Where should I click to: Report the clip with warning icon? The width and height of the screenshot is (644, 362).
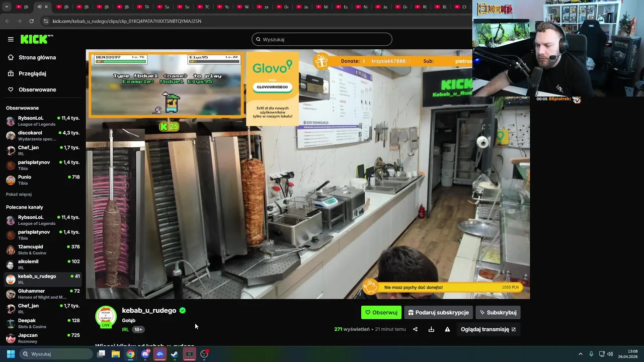(447, 329)
